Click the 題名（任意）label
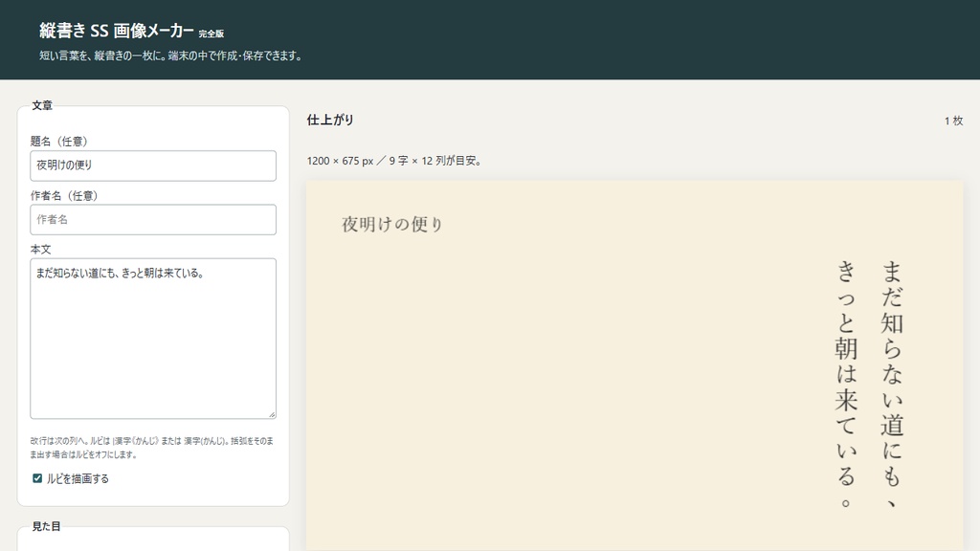 pyautogui.click(x=62, y=142)
